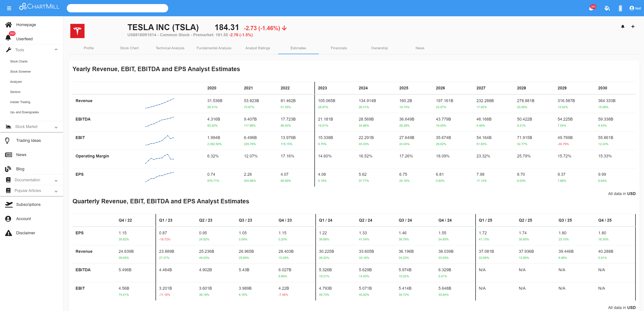Switch to the Stock Chart tab
This screenshot has height=311, width=644.
coord(129,48)
